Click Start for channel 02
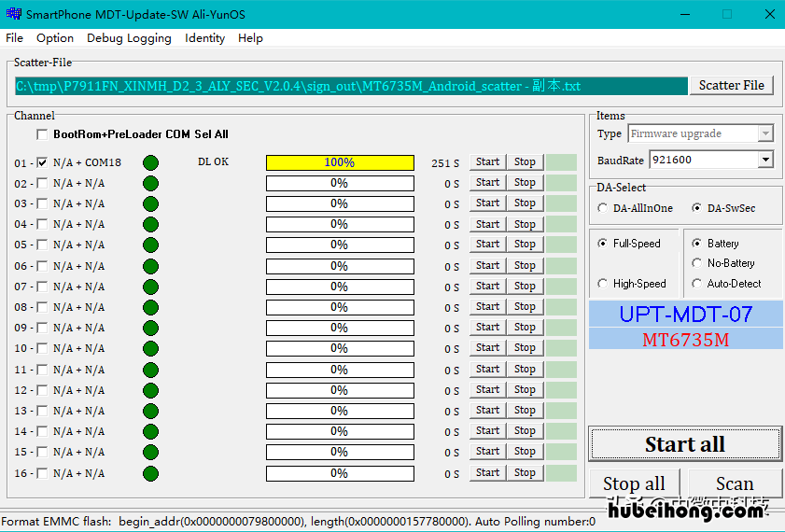Screen dimensions: 785x532 (x=487, y=183)
